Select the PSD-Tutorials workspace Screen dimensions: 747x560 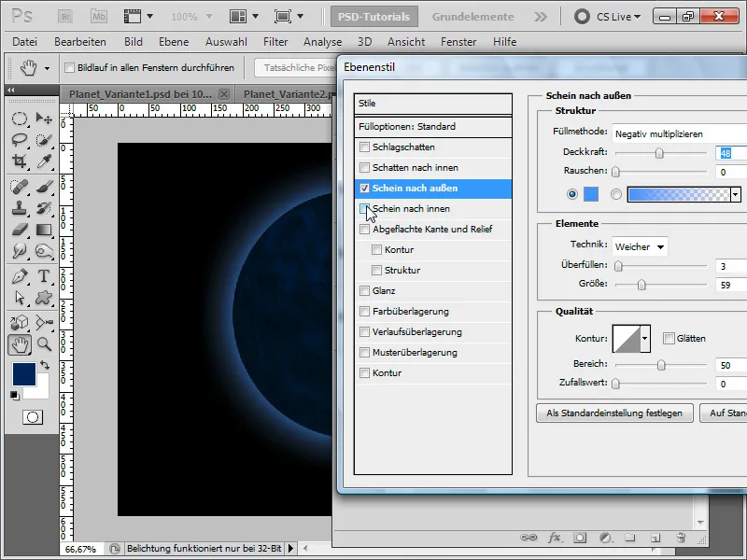pyautogui.click(x=374, y=17)
